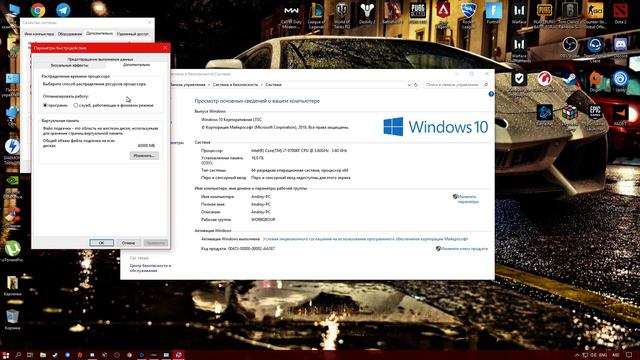640x360 pixels.
Task: Launch the uTorrent desktop shortcut
Action: (12, 251)
